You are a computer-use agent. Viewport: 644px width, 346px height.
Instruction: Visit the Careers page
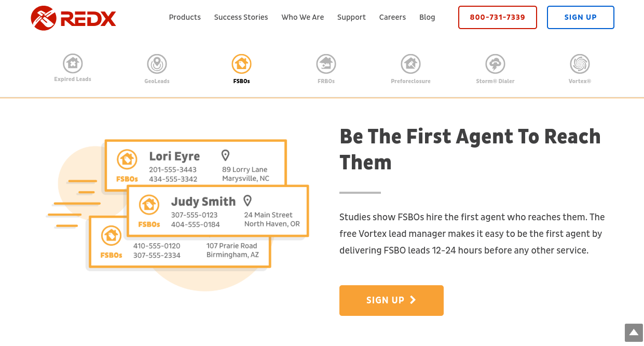click(x=392, y=17)
